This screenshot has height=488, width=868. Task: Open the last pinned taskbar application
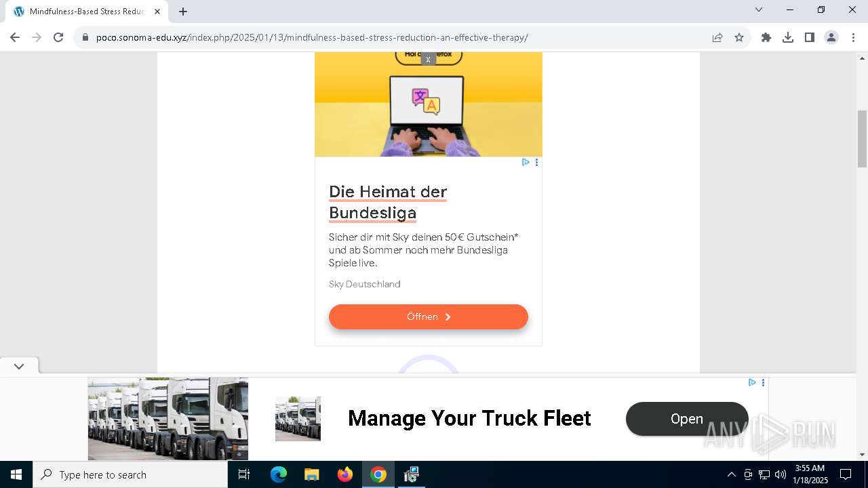click(x=411, y=474)
